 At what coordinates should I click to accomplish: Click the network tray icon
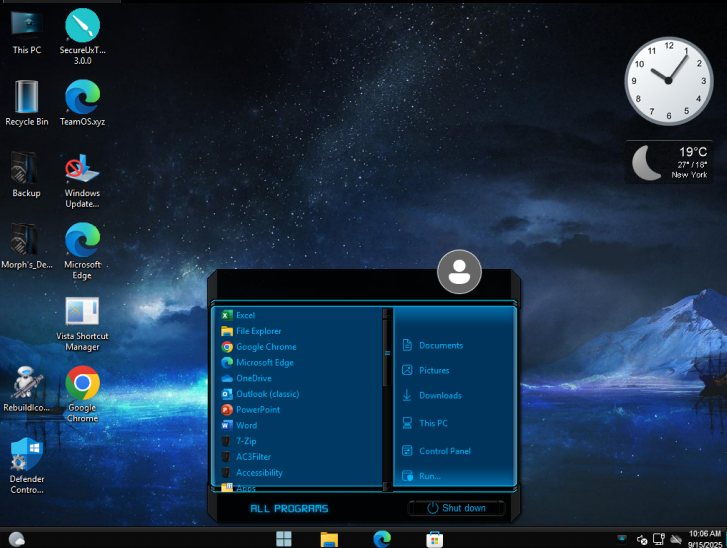pyautogui.click(x=659, y=539)
